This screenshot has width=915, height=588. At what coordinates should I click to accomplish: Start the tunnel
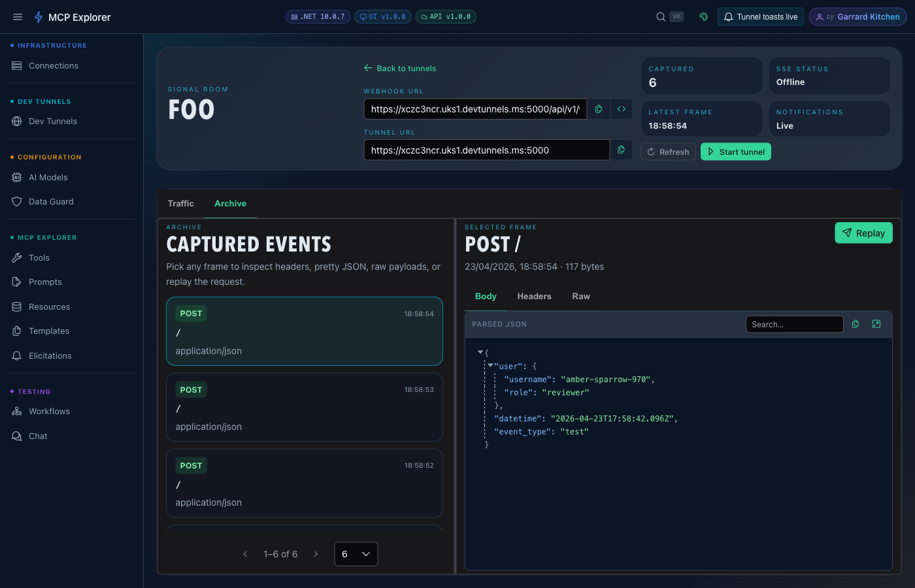coord(736,152)
